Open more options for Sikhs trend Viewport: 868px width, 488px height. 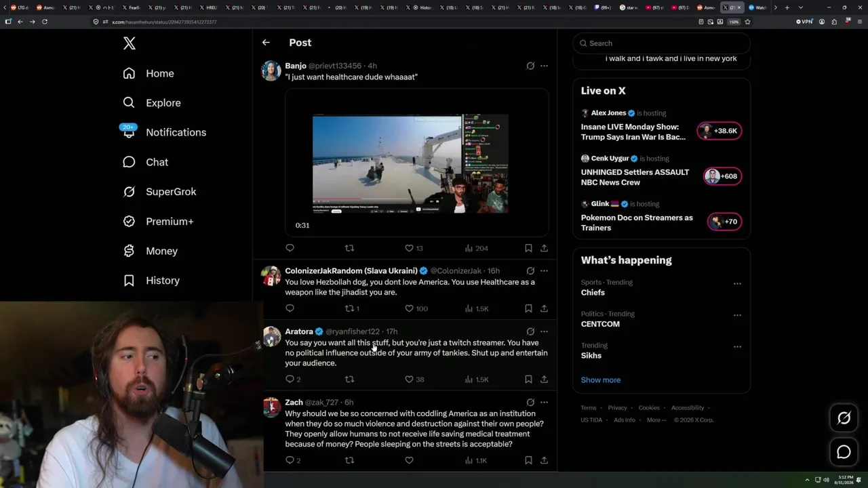pos(737,346)
